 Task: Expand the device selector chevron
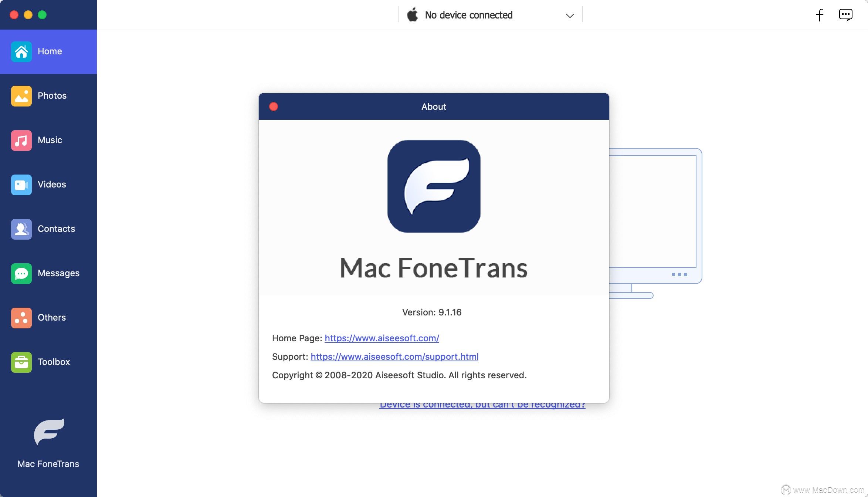(x=570, y=16)
